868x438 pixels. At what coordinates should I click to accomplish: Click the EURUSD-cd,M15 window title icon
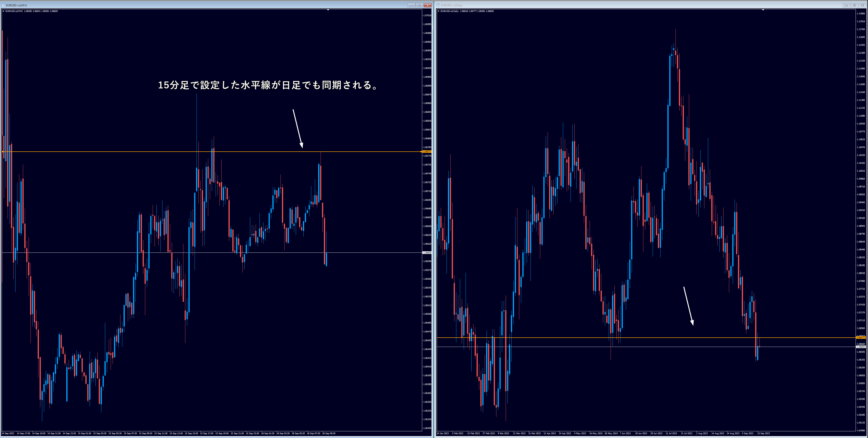[x=3, y=5]
